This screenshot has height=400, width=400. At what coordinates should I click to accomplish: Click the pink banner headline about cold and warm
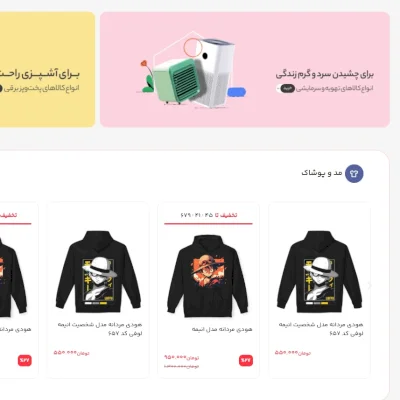click(x=325, y=74)
